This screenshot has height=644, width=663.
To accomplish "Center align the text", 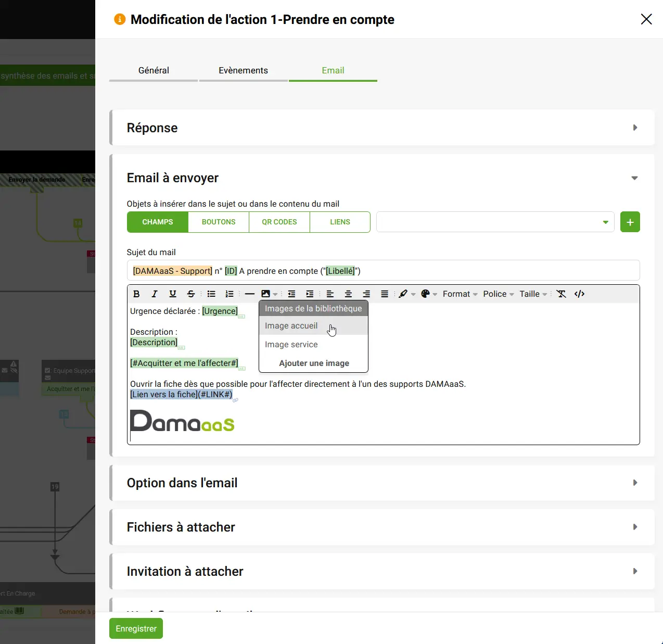I will coord(348,294).
